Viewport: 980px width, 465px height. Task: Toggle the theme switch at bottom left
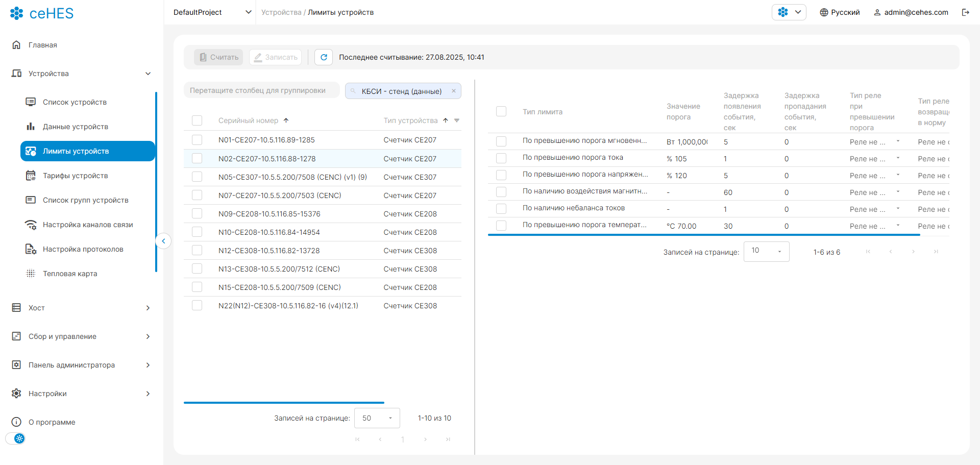pos(15,438)
